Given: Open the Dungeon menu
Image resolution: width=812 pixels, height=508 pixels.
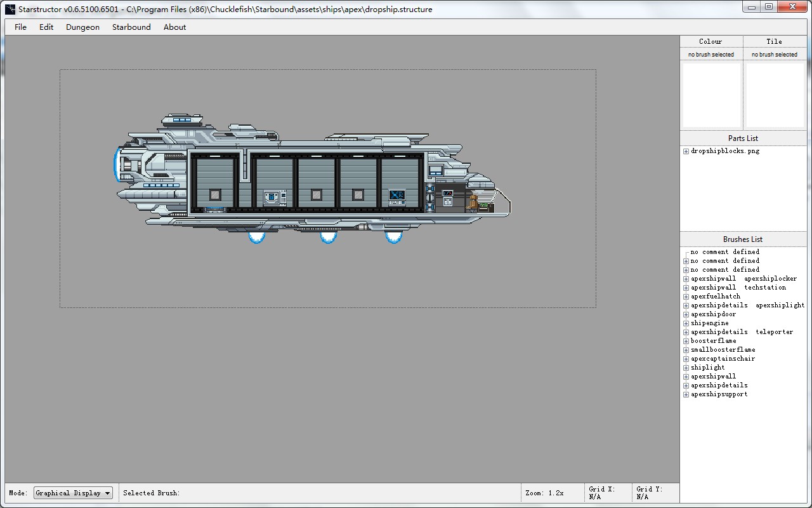Looking at the screenshot, I should [x=82, y=27].
